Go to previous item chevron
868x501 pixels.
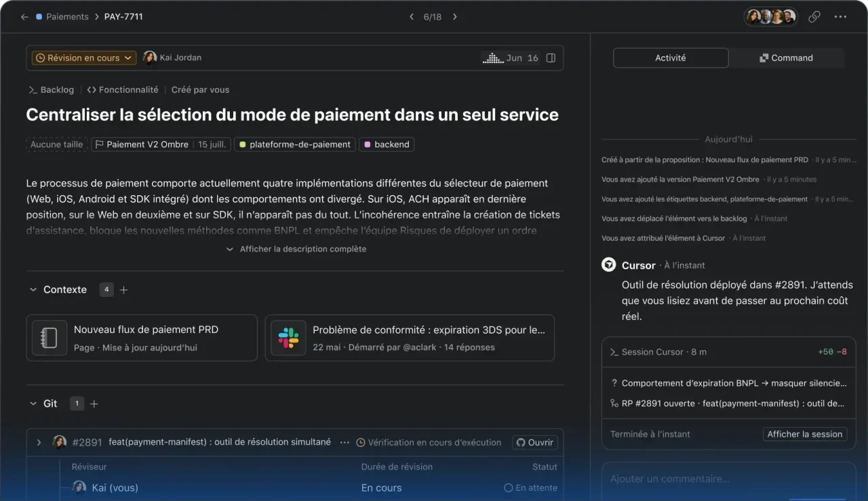[411, 17]
